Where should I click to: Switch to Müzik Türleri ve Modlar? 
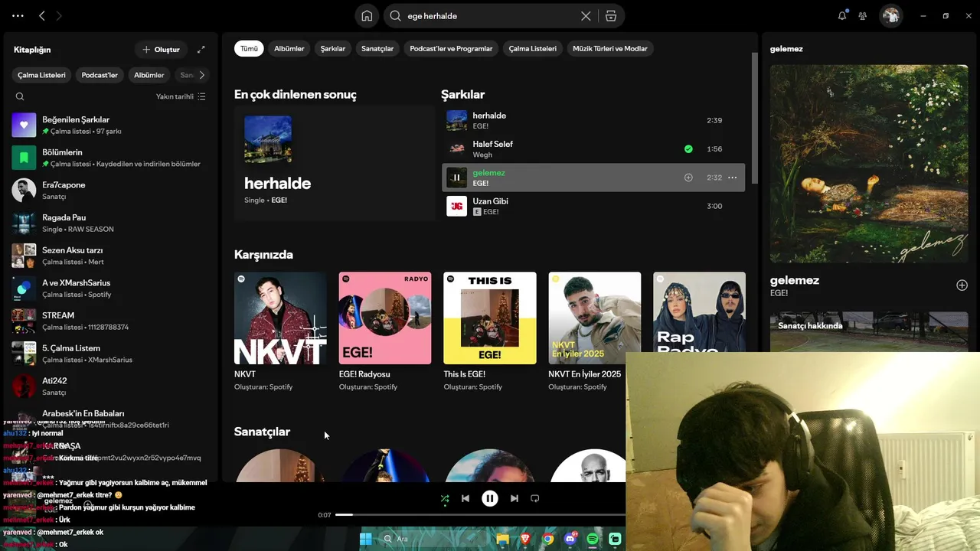click(x=610, y=48)
